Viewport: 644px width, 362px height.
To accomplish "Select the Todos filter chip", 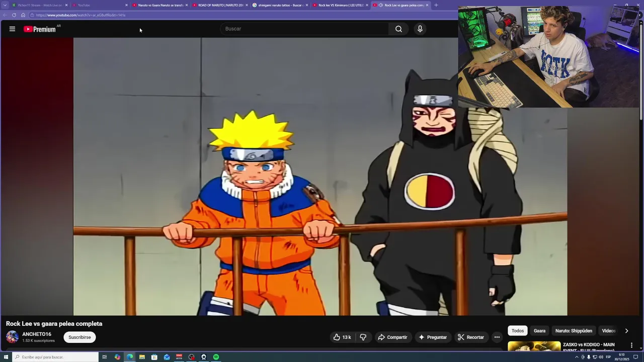I will [518, 331].
